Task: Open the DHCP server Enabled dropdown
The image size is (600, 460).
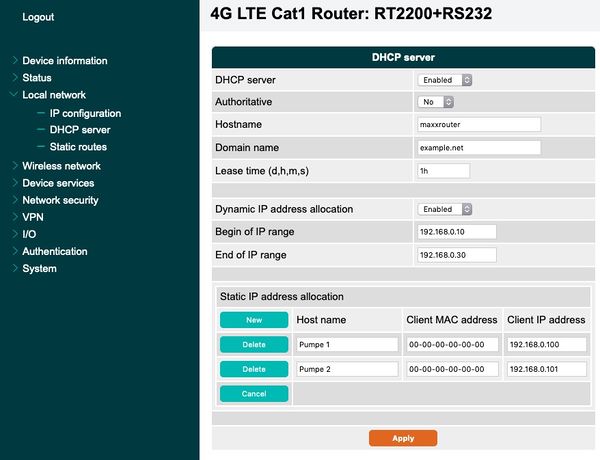Action: [445, 80]
